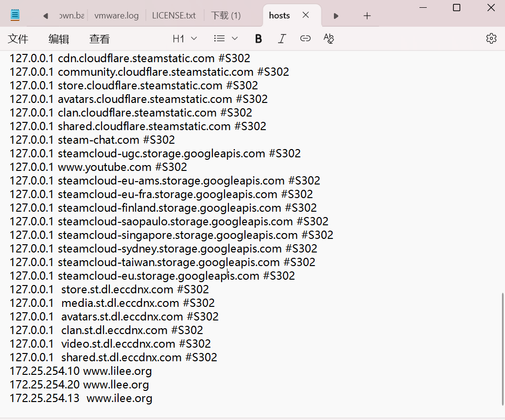
Task: Click the line cdn.cloudflare.steamstatic.com
Action: coord(130,58)
